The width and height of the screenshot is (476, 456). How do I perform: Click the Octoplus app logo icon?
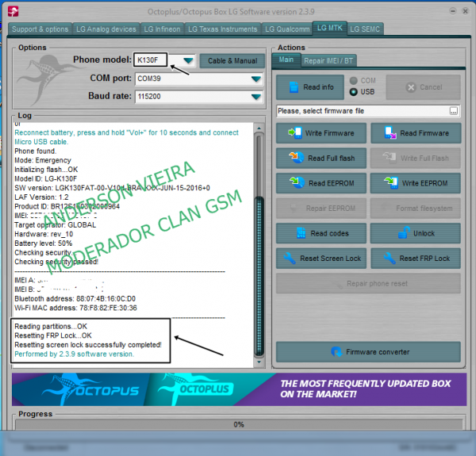click(13, 12)
